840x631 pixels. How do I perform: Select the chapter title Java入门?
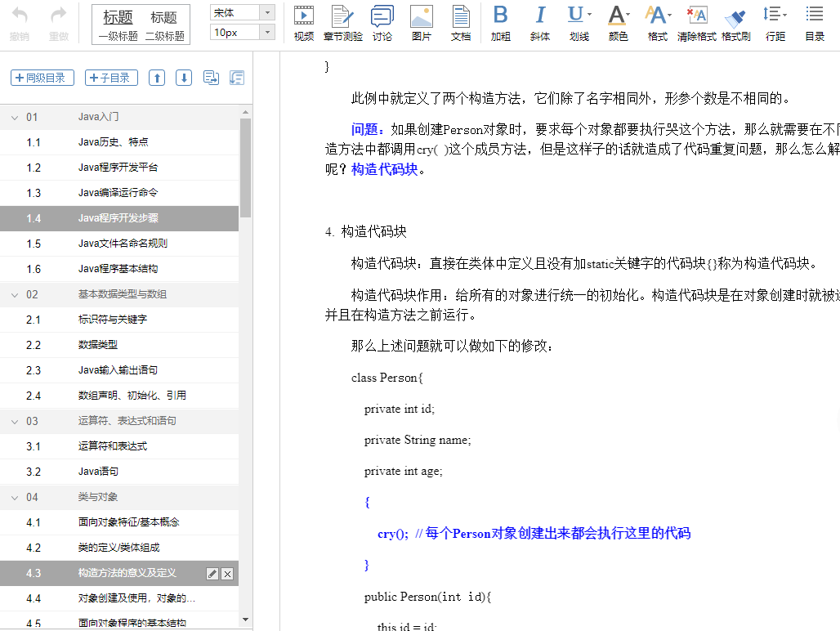click(x=99, y=117)
